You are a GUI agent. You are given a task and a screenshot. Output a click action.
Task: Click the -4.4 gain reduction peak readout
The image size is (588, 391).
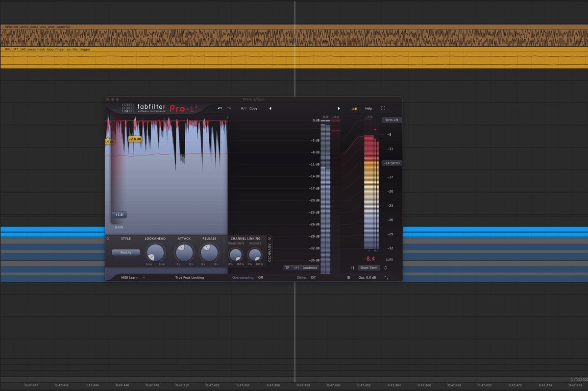[336, 117]
